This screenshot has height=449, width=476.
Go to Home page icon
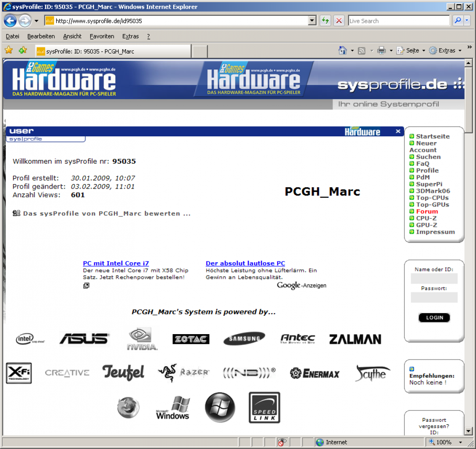(343, 50)
